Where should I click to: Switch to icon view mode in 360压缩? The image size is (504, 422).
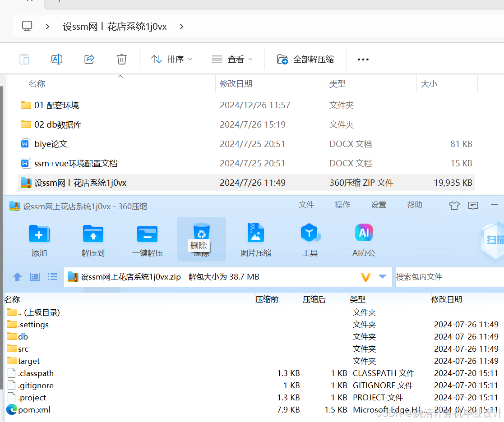(35, 277)
